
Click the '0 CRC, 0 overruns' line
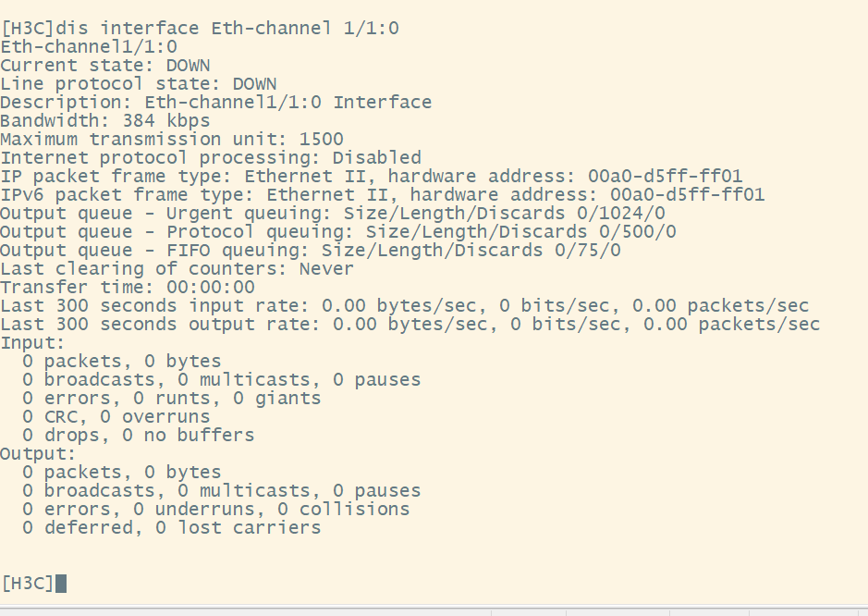click(116, 416)
